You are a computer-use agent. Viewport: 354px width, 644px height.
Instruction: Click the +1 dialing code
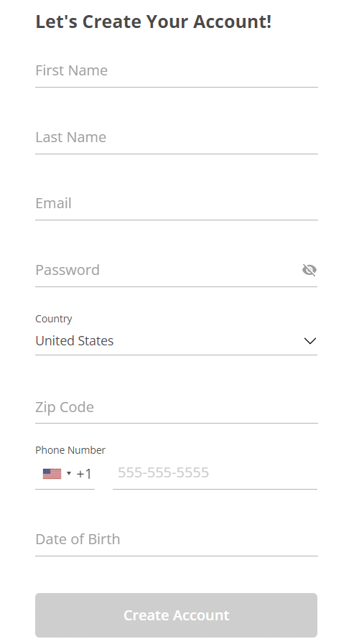coord(84,474)
